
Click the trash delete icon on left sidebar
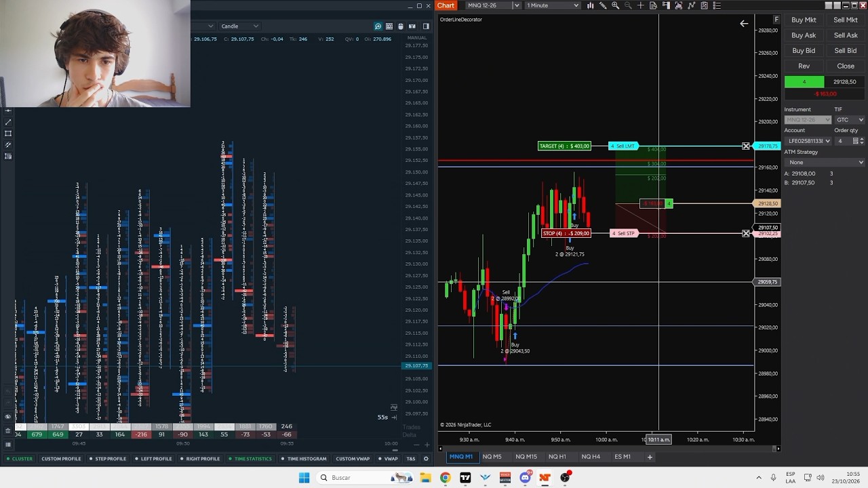click(8, 431)
